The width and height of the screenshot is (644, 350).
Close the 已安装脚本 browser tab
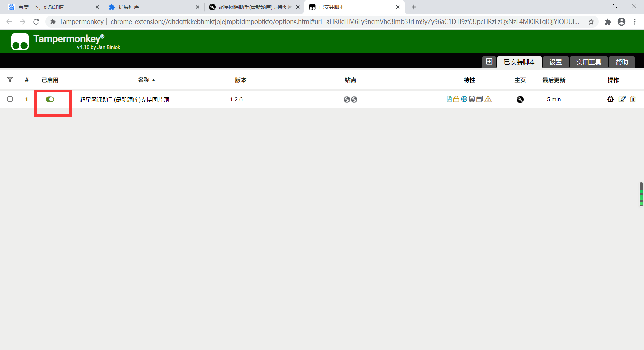click(398, 7)
